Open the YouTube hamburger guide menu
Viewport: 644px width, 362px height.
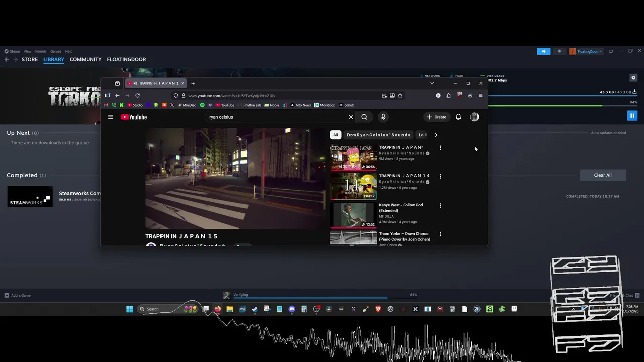click(x=110, y=117)
